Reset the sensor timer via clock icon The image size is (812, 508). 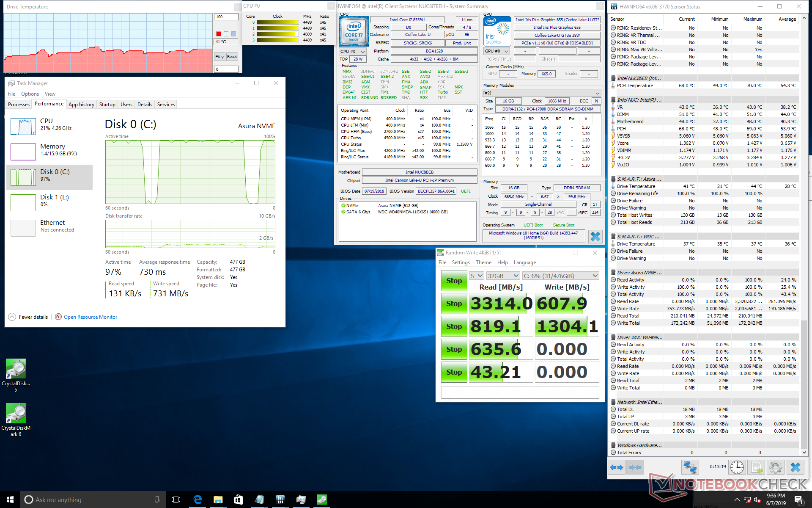pyautogui.click(x=737, y=467)
